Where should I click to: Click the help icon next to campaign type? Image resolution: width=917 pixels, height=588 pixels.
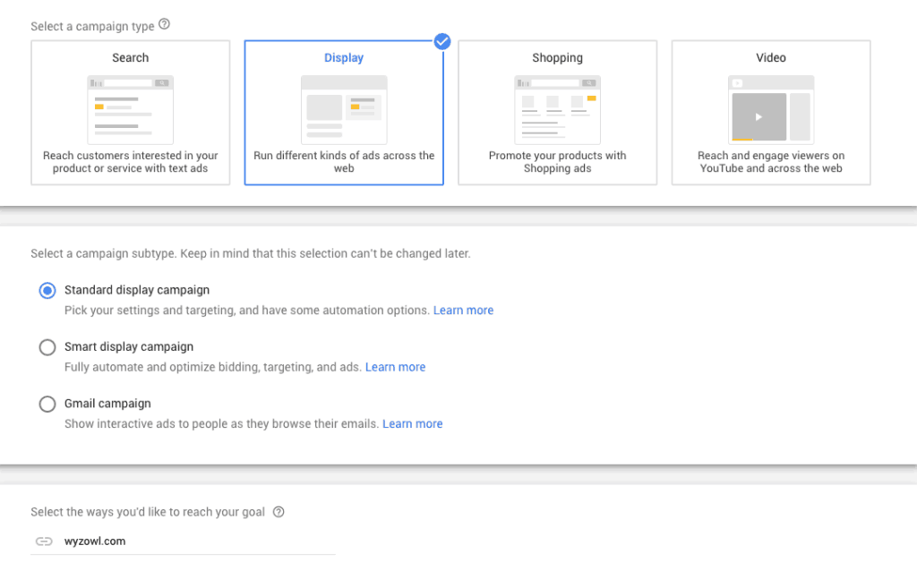165,24
